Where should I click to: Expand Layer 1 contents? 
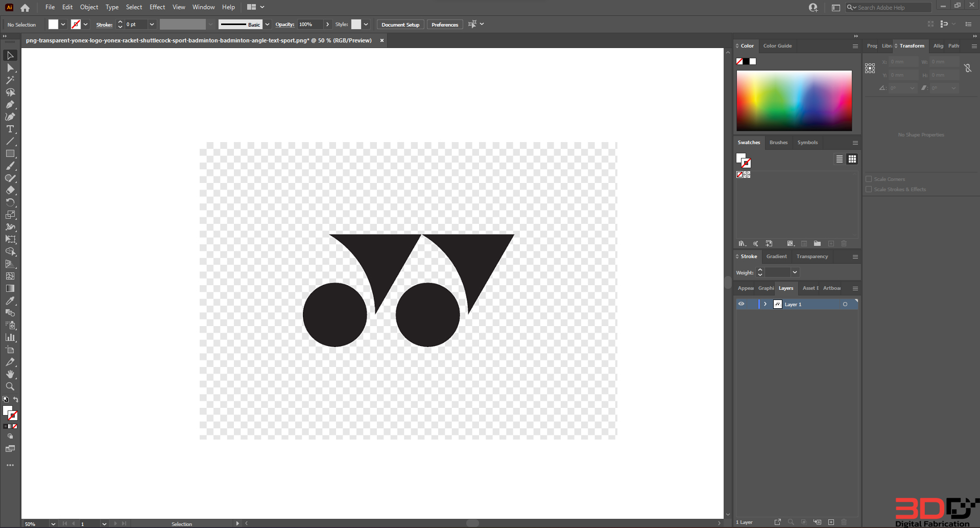tap(765, 304)
